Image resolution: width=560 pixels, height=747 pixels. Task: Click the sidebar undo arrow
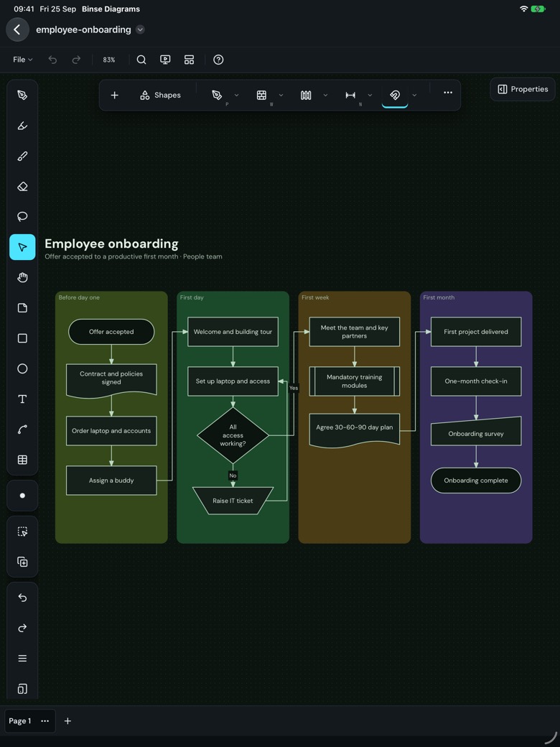(22, 598)
